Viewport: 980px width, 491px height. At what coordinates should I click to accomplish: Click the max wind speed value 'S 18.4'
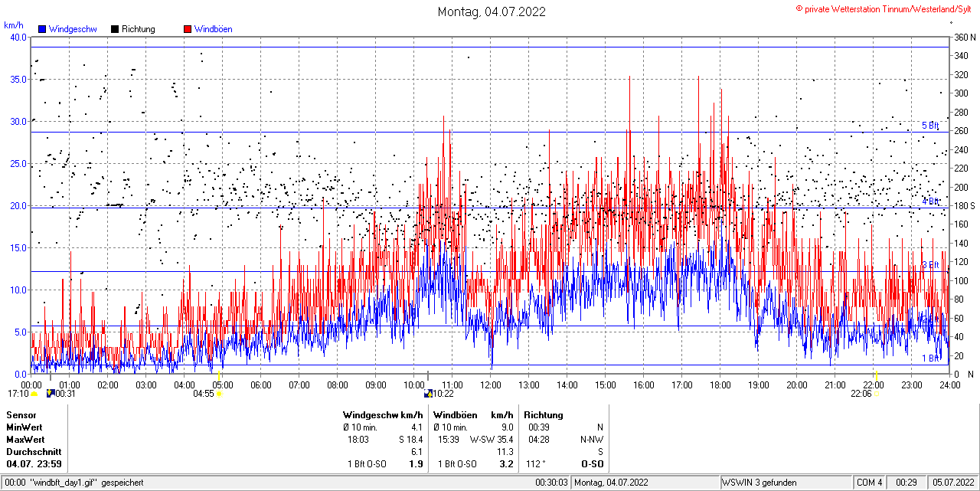[x=411, y=440]
